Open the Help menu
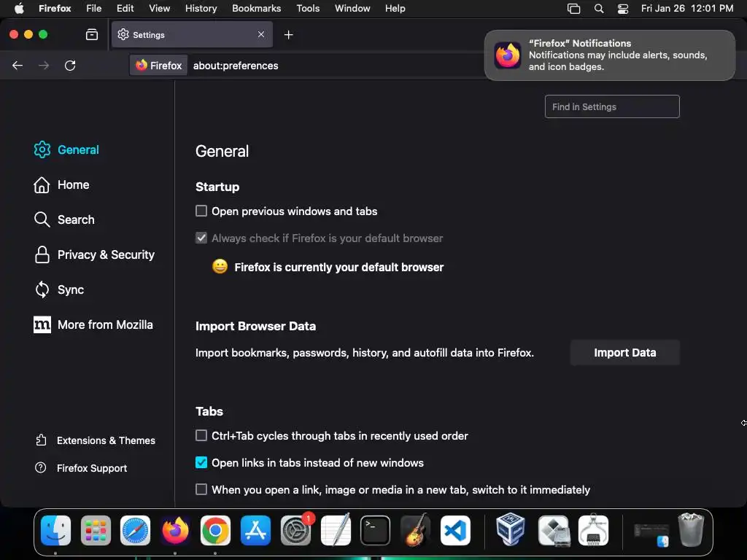Viewport: 747px width, 560px height. [395, 9]
